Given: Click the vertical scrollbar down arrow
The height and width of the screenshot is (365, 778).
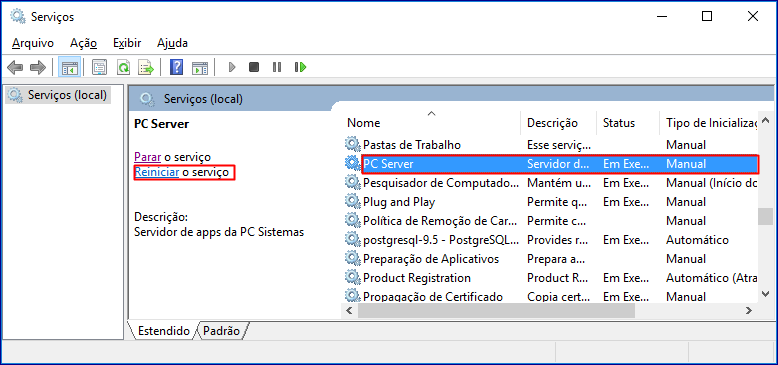Looking at the screenshot, I should (x=766, y=294).
